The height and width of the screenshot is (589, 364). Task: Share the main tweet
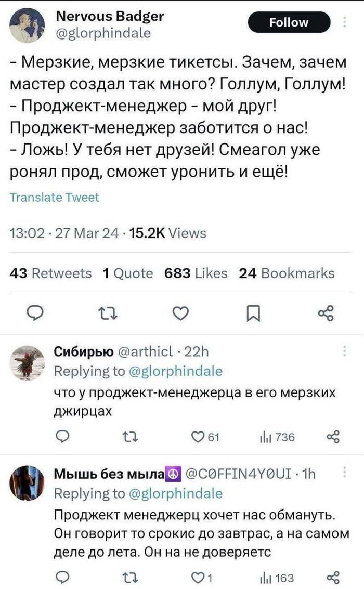[x=326, y=313]
